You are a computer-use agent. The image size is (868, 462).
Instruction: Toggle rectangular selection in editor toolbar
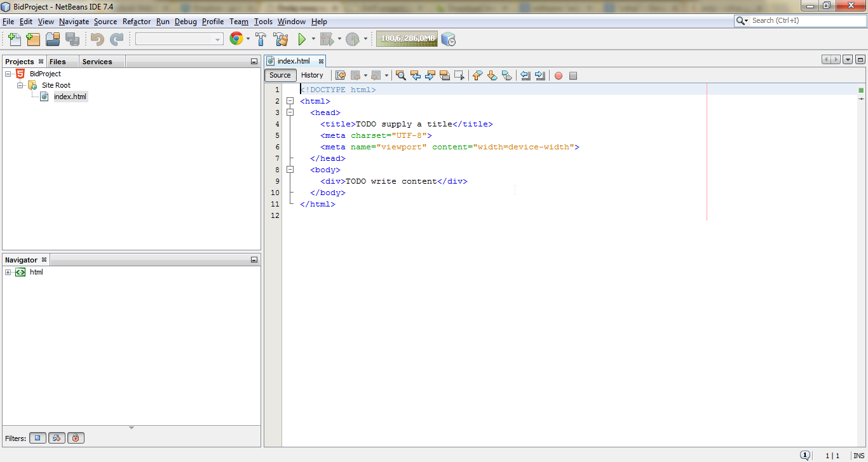point(459,76)
